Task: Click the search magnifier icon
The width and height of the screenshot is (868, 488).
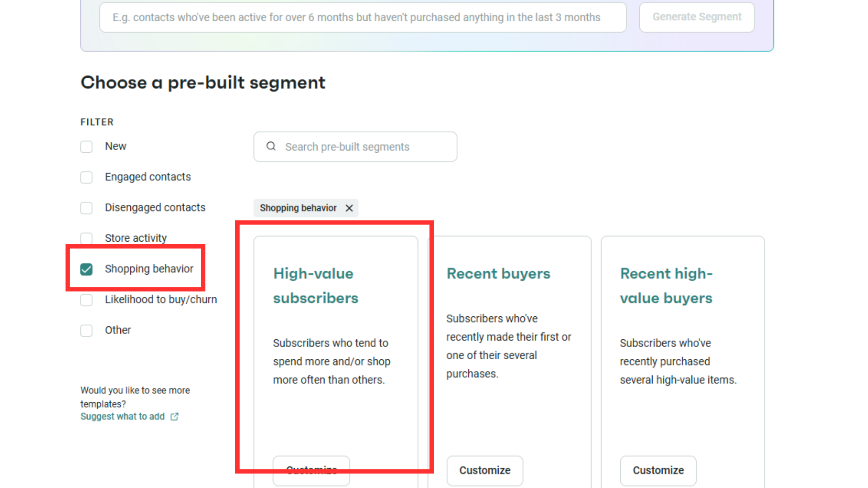Action: pos(271,146)
